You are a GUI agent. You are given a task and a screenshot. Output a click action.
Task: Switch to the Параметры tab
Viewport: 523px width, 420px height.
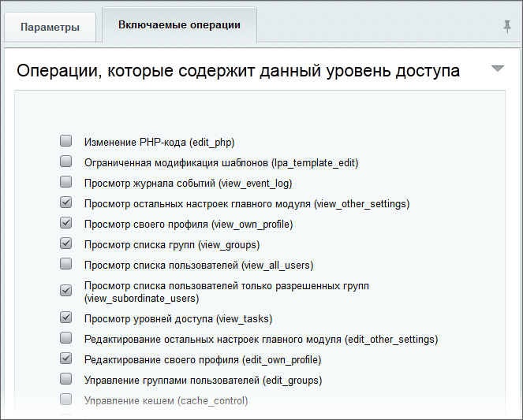tap(50, 28)
